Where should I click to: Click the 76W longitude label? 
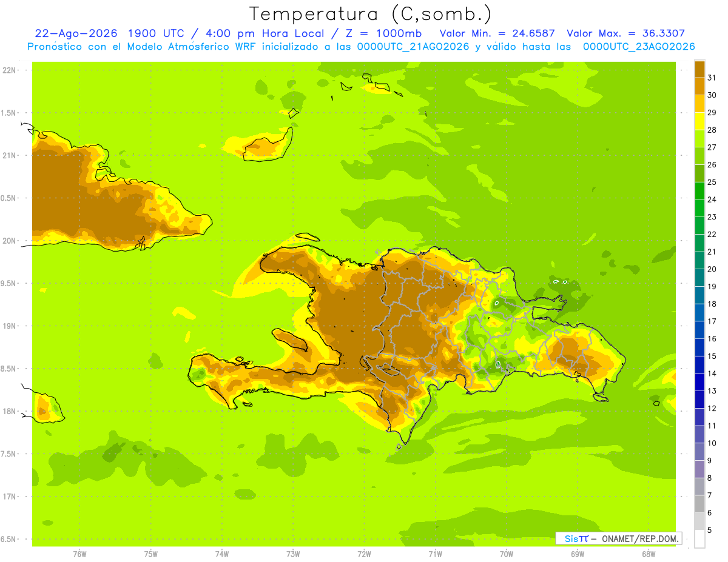pyautogui.click(x=79, y=554)
